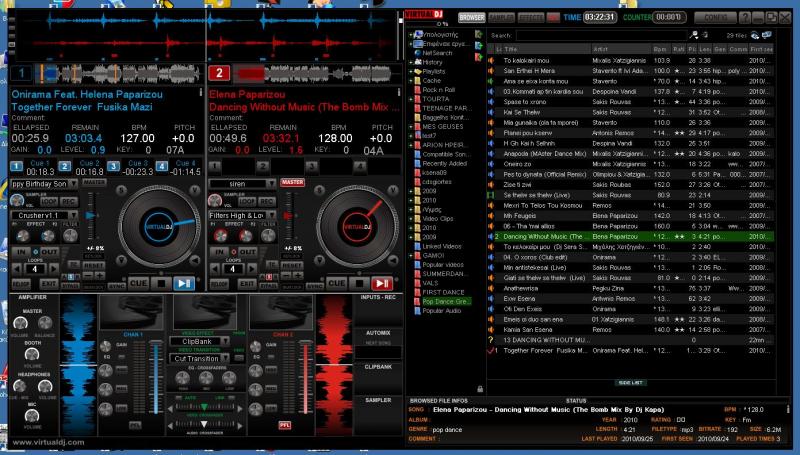Sync deck 1 tempo with SYNC button
This screenshot has width=800, height=455.
pyautogui.click(x=117, y=286)
